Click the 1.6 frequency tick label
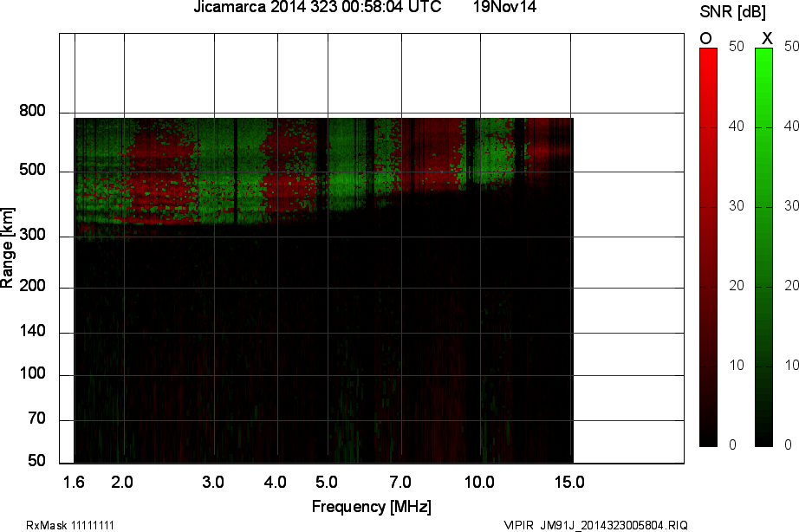 tap(74, 482)
